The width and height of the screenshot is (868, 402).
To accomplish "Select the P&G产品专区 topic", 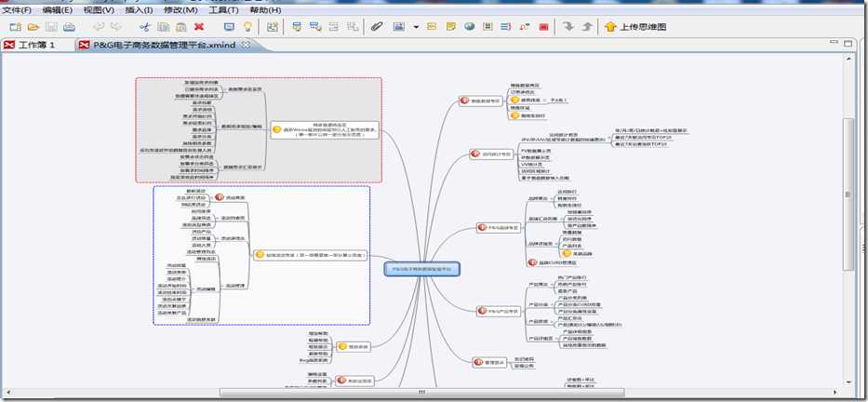I will [498, 312].
